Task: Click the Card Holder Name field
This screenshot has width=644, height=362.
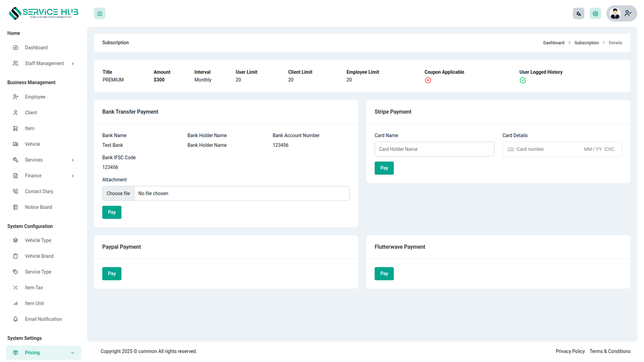Action: tap(434, 149)
